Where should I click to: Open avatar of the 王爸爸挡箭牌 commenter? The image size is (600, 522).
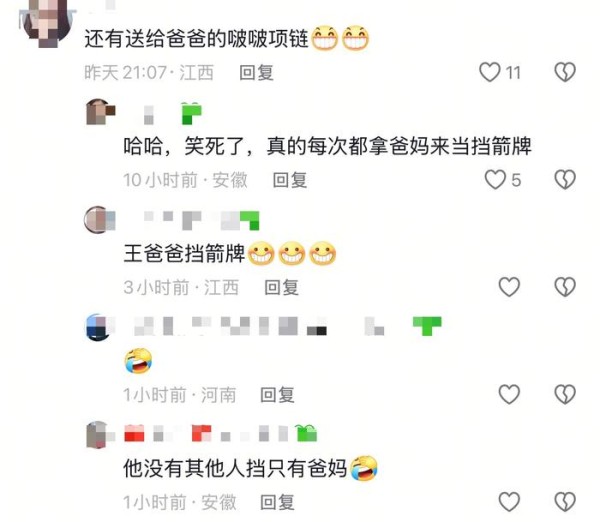(x=99, y=220)
